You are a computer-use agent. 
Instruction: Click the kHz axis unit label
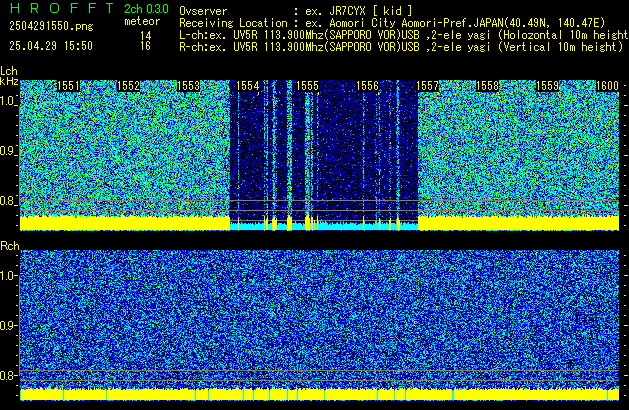coord(9,81)
